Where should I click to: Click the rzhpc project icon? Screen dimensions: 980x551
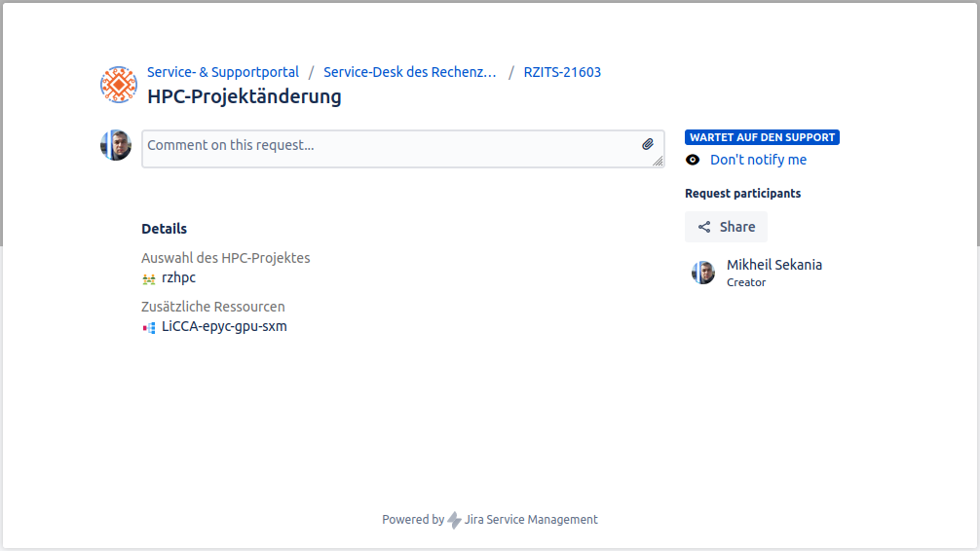149,278
